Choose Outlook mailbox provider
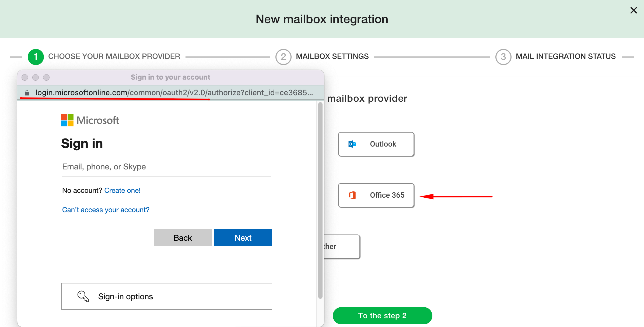The height and width of the screenshot is (327, 644). [376, 144]
